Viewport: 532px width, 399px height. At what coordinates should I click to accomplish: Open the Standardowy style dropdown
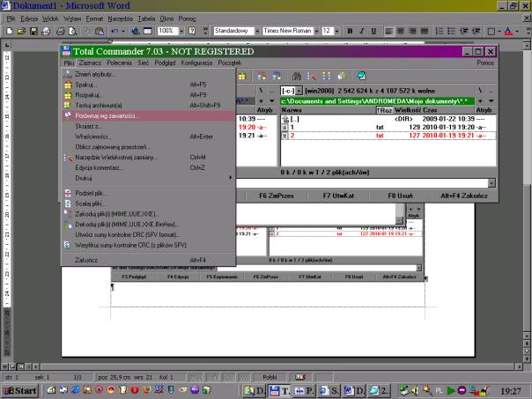click(x=257, y=31)
